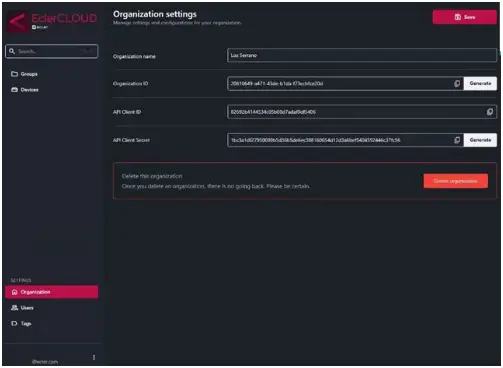
Task: Edit the Organization name field
Action: click(362, 55)
